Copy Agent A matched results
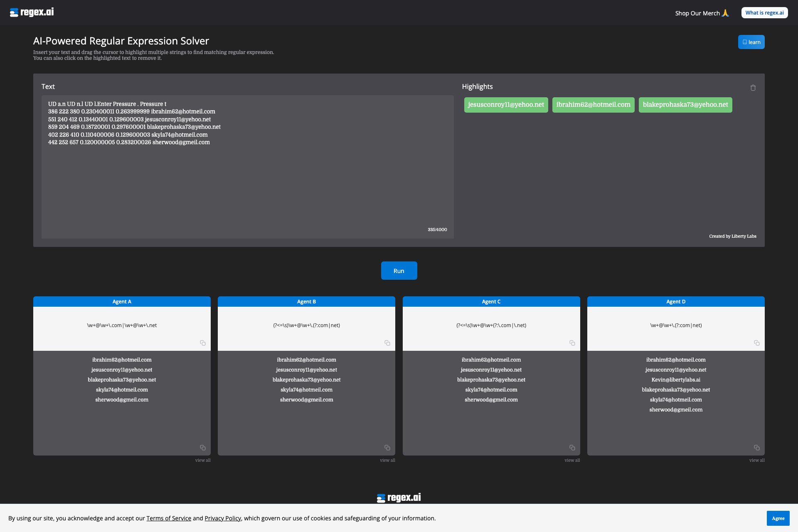 coord(203,448)
